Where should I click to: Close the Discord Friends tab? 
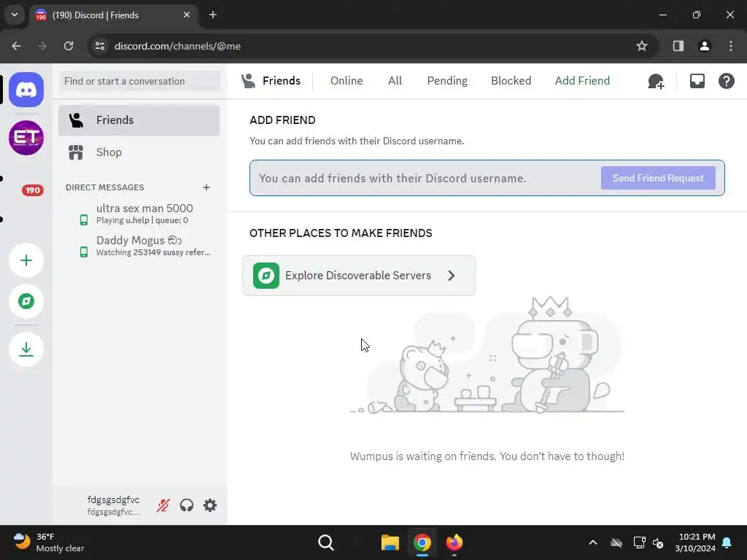(x=187, y=15)
